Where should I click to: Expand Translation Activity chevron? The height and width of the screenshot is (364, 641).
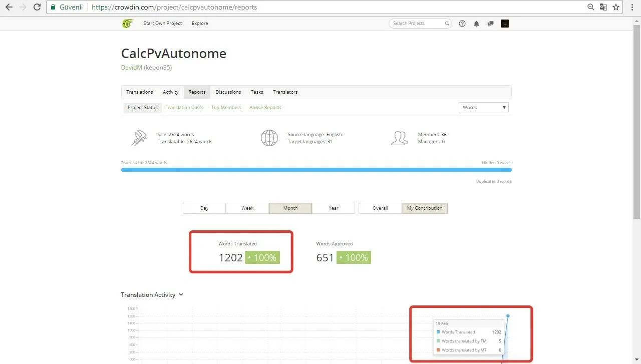181,295
